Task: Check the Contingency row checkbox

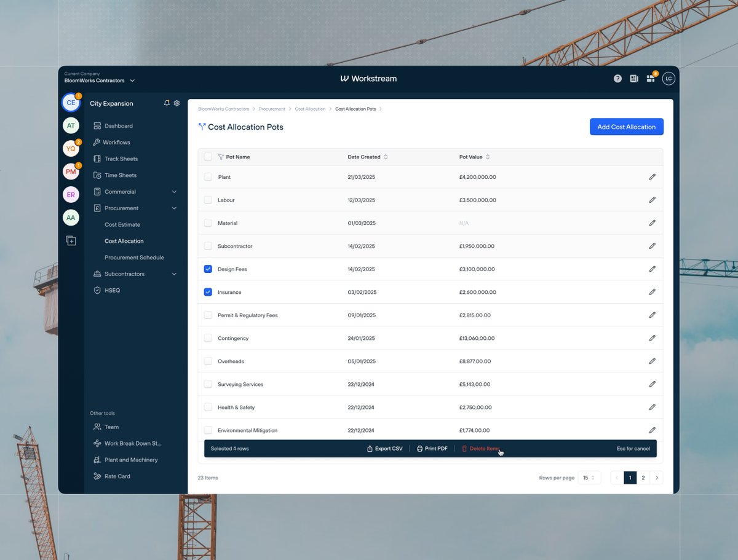Action: (x=208, y=338)
